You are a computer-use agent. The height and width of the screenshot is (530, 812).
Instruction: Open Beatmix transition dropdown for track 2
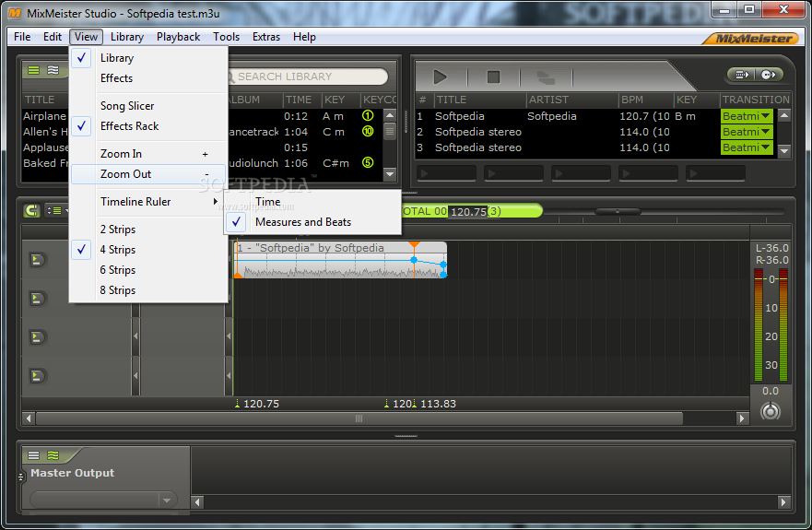pos(747,132)
